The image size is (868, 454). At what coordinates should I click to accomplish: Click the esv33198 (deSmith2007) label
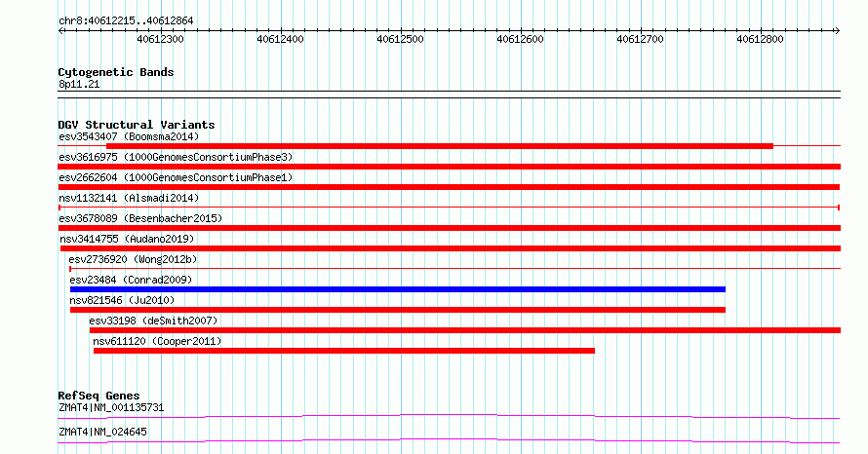click(x=153, y=321)
